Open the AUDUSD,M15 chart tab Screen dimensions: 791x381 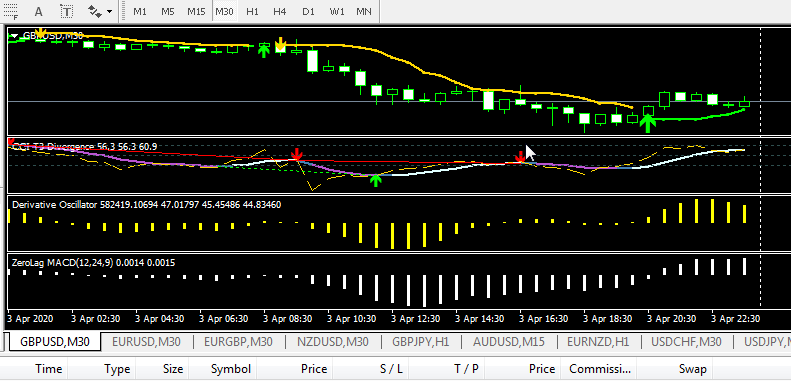click(508, 342)
